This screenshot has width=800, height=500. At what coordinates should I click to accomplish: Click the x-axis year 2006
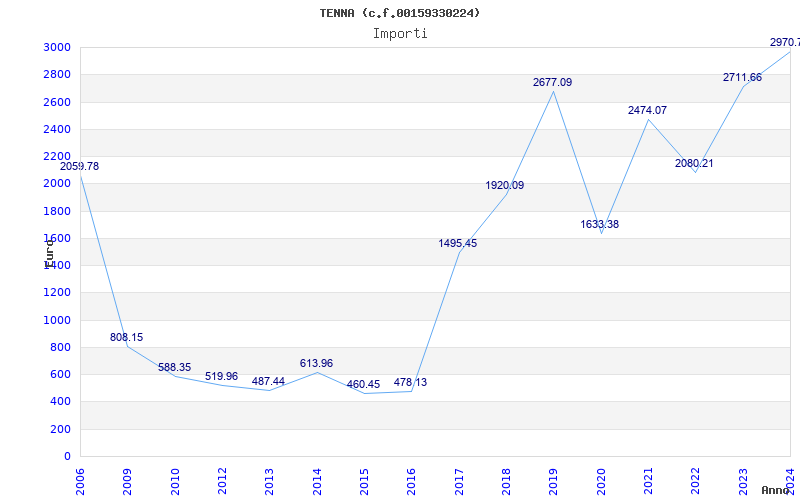coord(80,482)
